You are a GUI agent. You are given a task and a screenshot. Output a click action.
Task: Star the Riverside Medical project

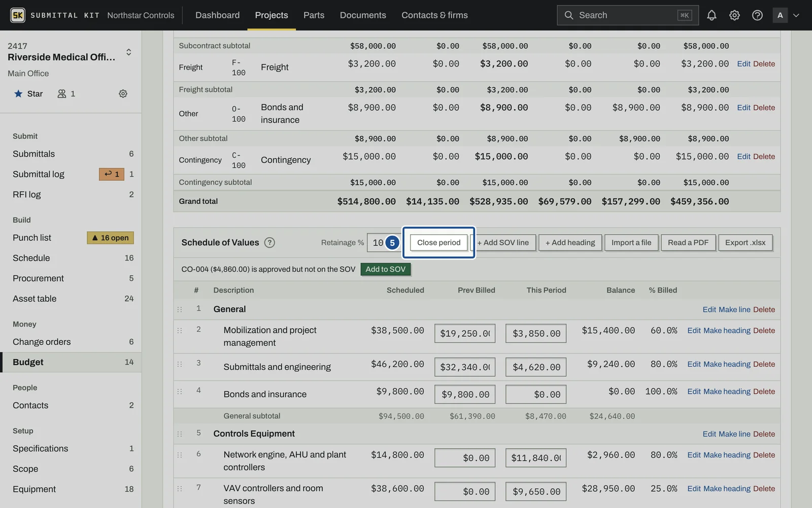click(x=28, y=93)
